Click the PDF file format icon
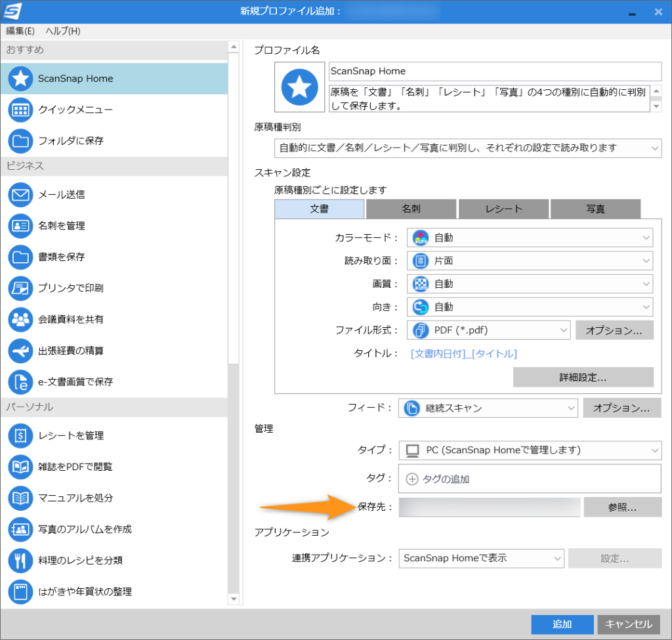 click(421, 330)
